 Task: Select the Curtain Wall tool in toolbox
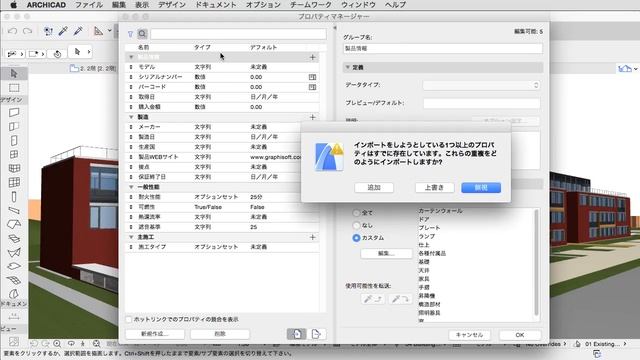pos(14,182)
